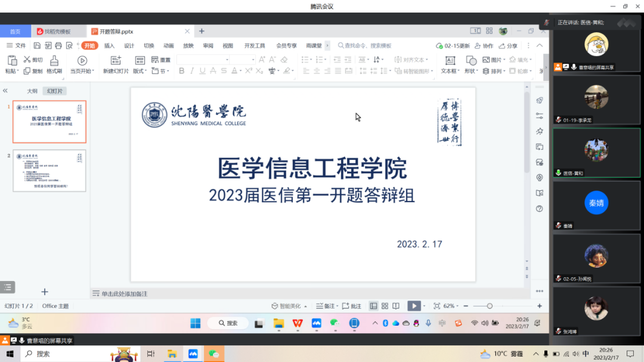Viewport: 644px width, 362px height.
Task: Open the Insert (插入) ribbon tab
Action: point(109,45)
